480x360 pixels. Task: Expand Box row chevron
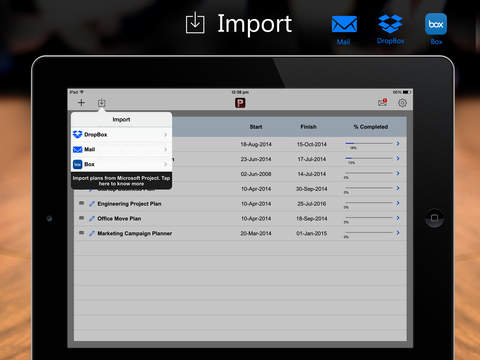tap(166, 164)
